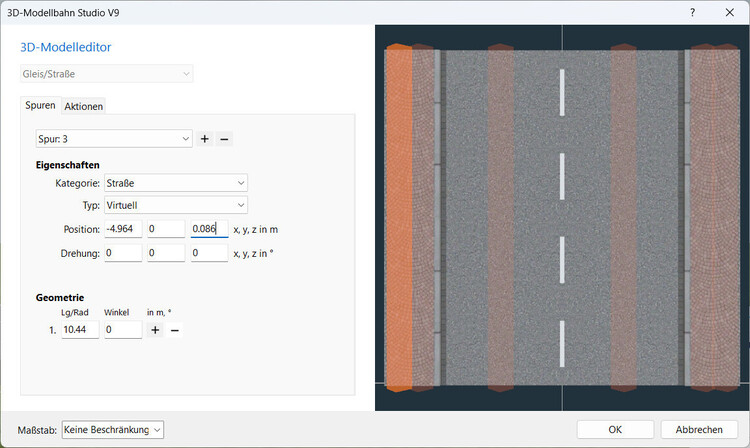The width and height of the screenshot is (750, 448).
Task: Edit the Winkel field of segment 1
Action: pyautogui.click(x=123, y=330)
